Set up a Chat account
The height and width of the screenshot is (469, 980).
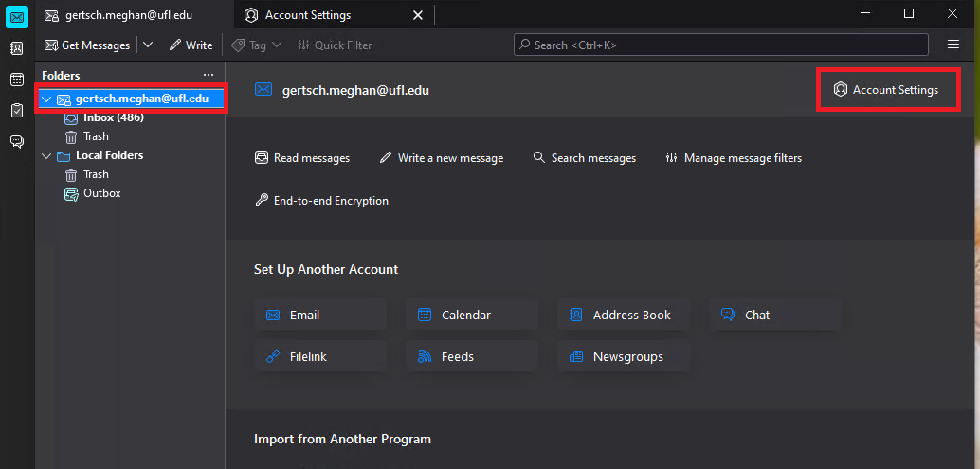click(775, 315)
